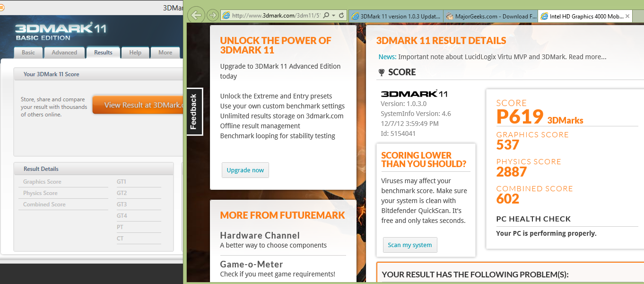Select the Results tab in 3DMark 11 window

[103, 53]
